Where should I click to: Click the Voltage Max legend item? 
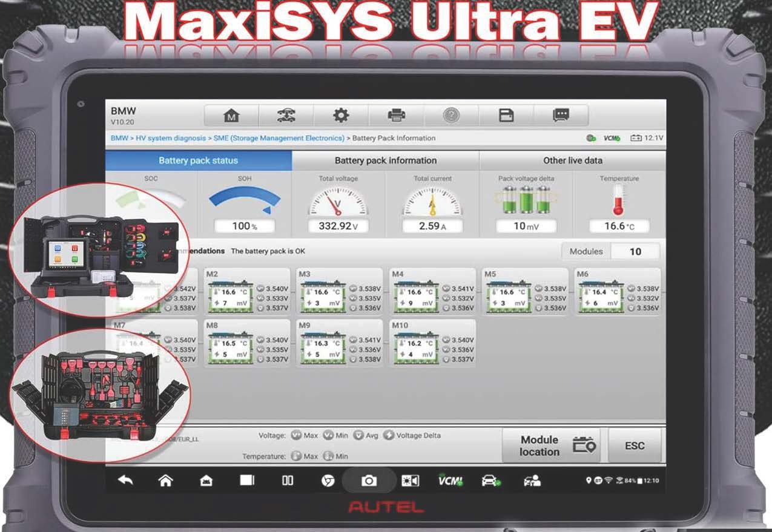coord(305,435)
